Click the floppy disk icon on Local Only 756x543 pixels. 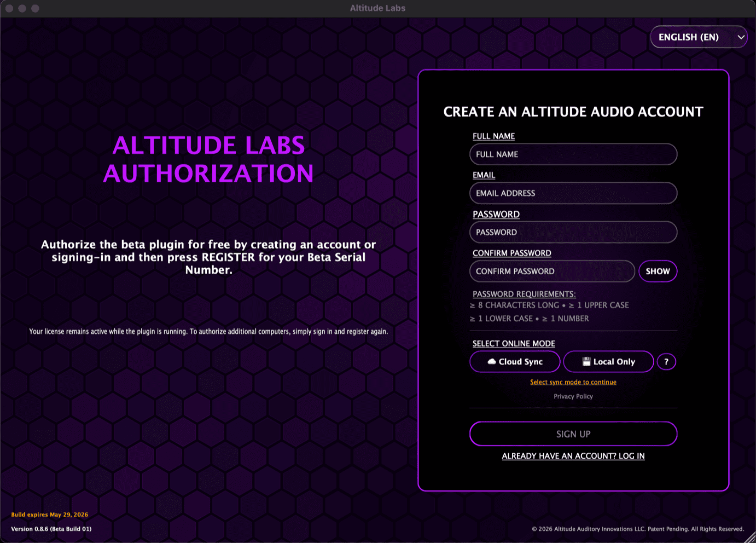tap(586, 361)
